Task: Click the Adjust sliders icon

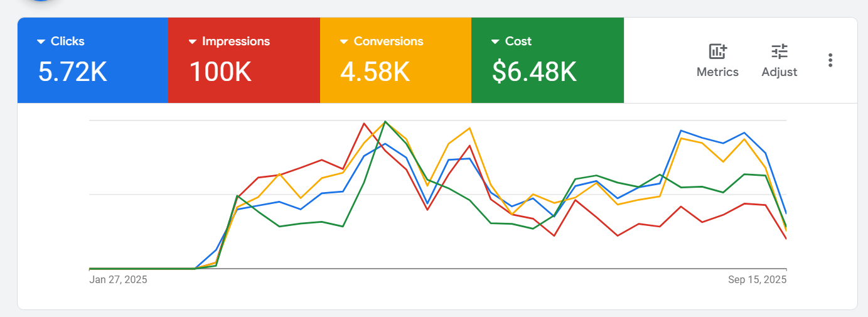Action: click(x=779, y=51)
